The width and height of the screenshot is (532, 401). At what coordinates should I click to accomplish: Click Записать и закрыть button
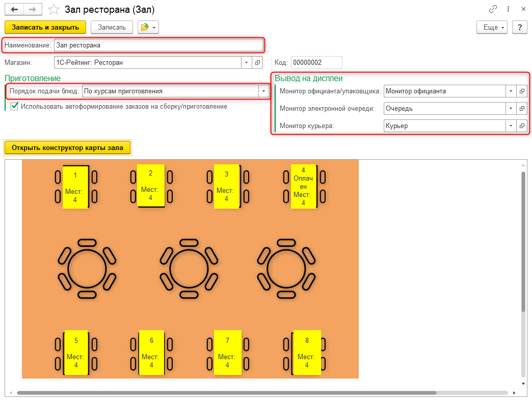coord(45,27)
